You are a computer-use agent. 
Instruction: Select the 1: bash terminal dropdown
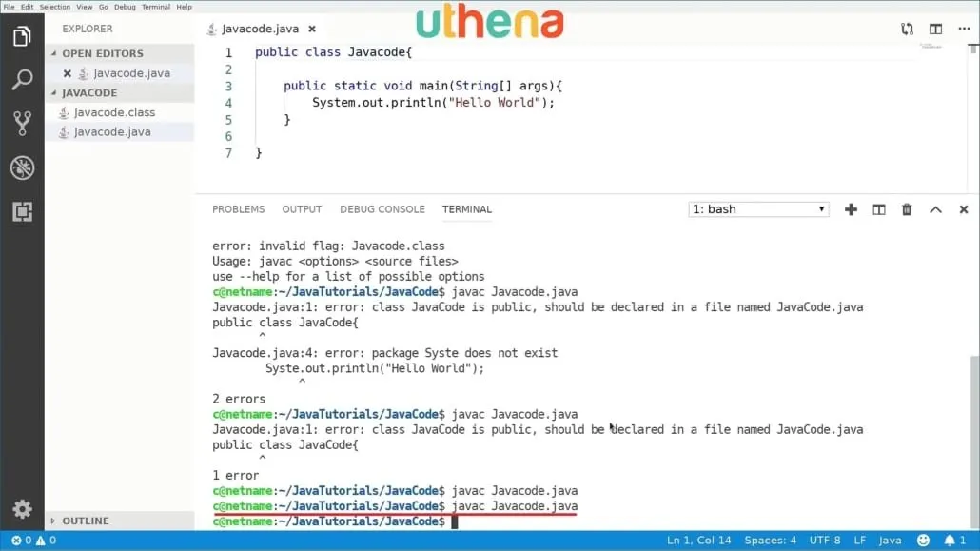(758, 209)
